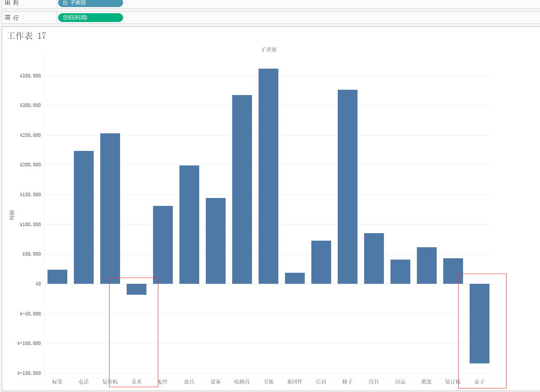Click the 列 columns shelf icon
This screenshot has height=392, width=540.
tap(7, 3)
